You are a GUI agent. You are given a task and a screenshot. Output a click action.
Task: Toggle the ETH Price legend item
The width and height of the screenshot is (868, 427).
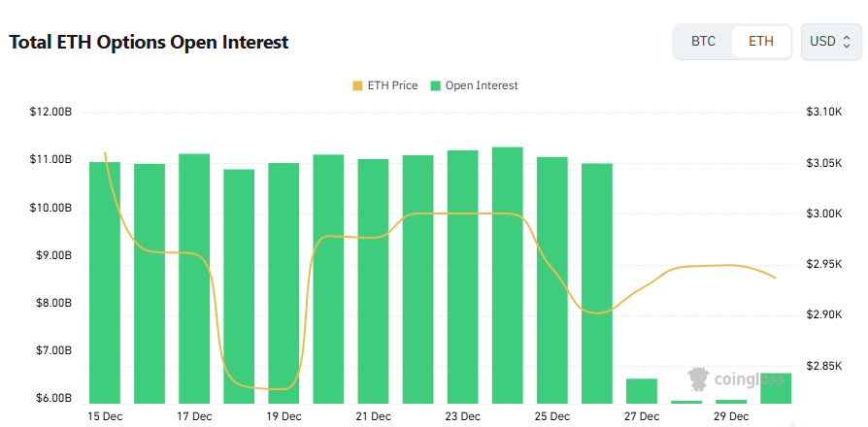(391, 85)
